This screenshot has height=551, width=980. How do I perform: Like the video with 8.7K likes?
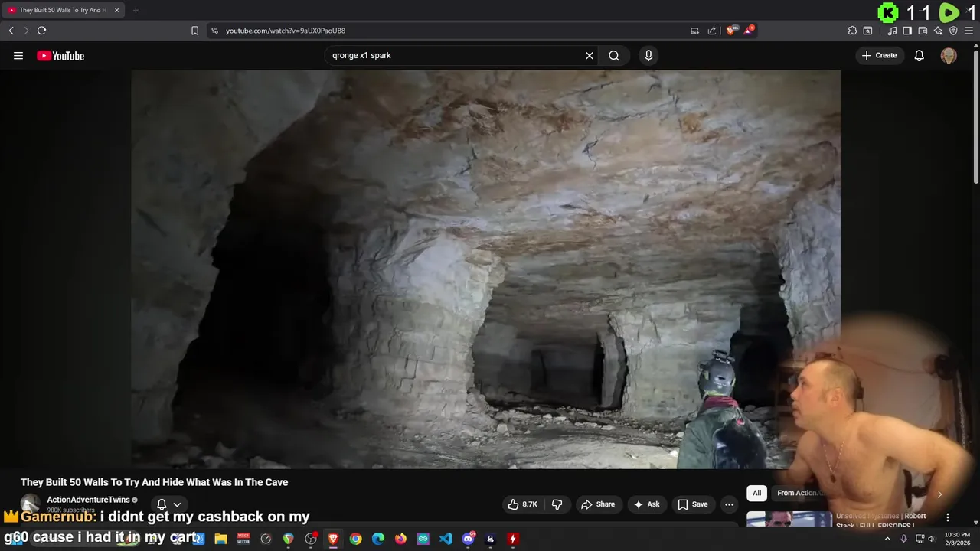click(522, 504)
